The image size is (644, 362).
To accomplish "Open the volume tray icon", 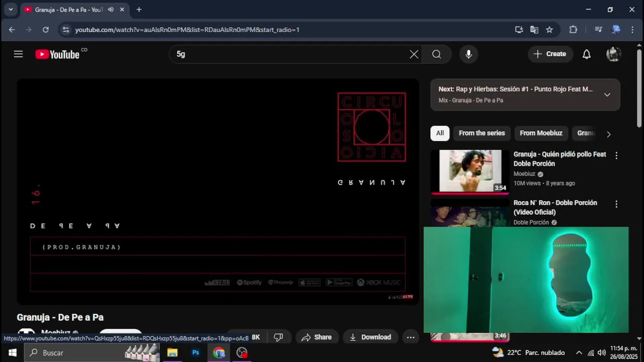I will 601,352.
